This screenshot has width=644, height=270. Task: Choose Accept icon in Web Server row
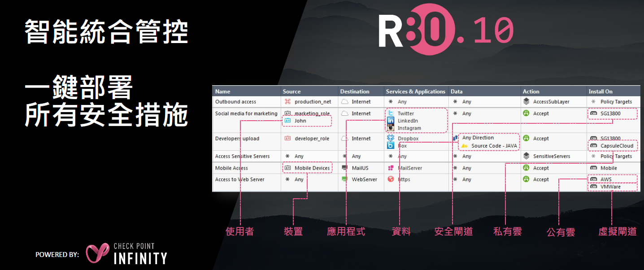(527, 179)
